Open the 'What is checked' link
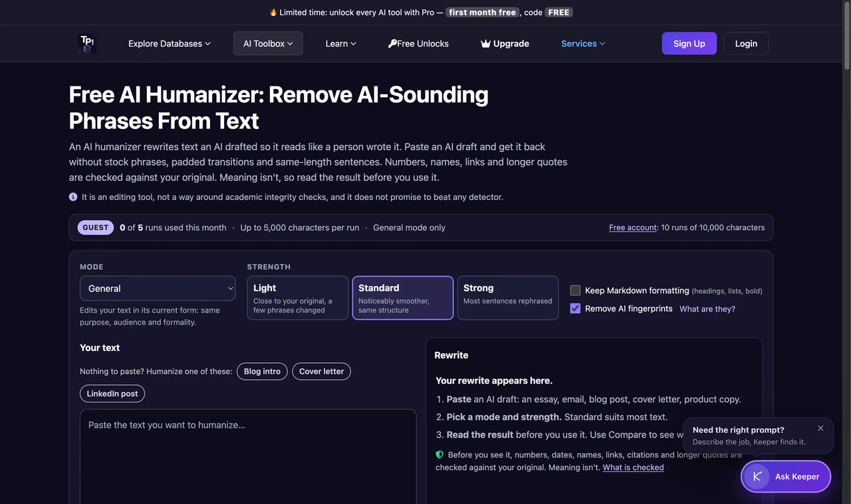 click(x=633, y=467)
